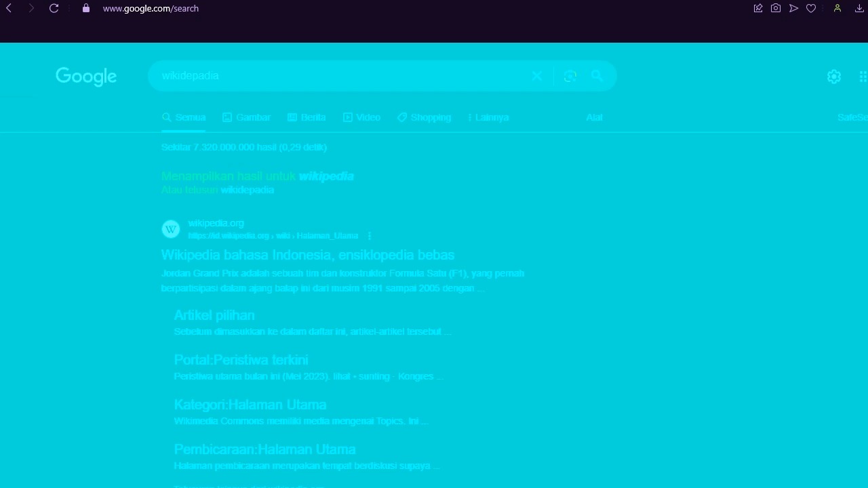Click the id.wikipedia.org breadcrumb URL
The image size is (868, 488).
pos(273,236)
